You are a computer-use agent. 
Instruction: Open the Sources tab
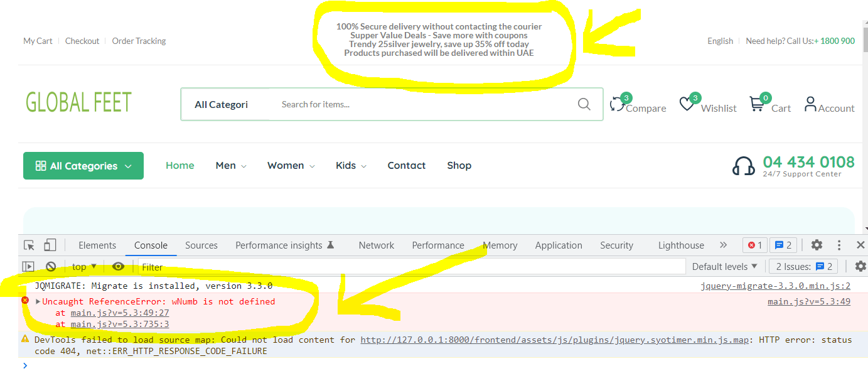[201, 245]
